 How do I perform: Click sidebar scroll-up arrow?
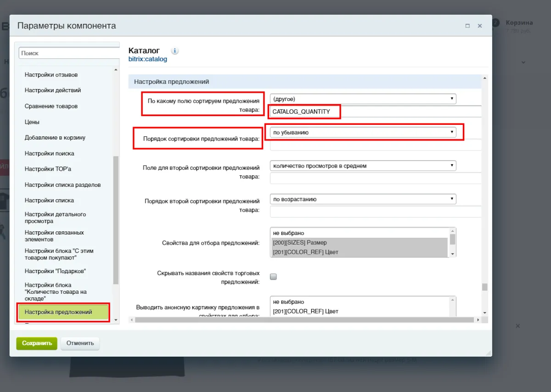(116, 70)
